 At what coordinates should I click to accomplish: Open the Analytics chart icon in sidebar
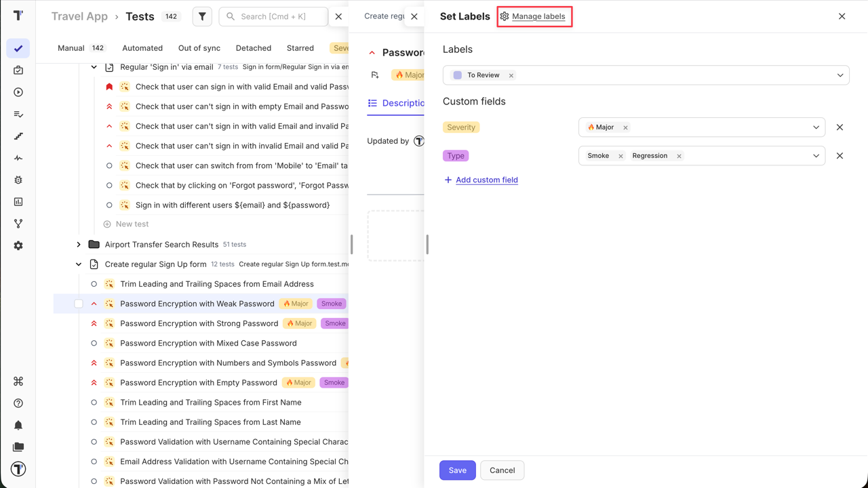pos(18,202)
